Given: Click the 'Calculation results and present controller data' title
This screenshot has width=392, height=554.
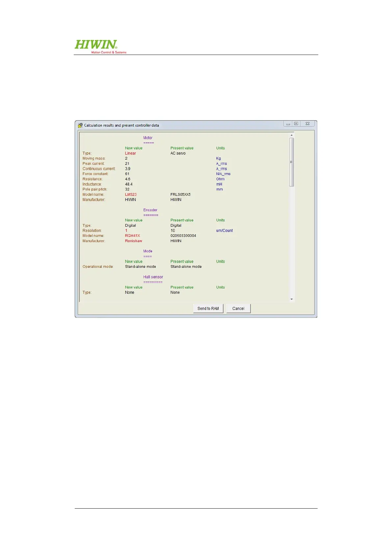Looking at the screenshot, I should (121, 125).
